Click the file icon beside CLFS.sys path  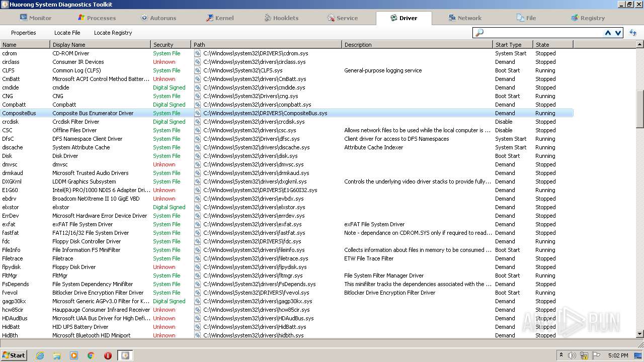[x=197, y=70]
